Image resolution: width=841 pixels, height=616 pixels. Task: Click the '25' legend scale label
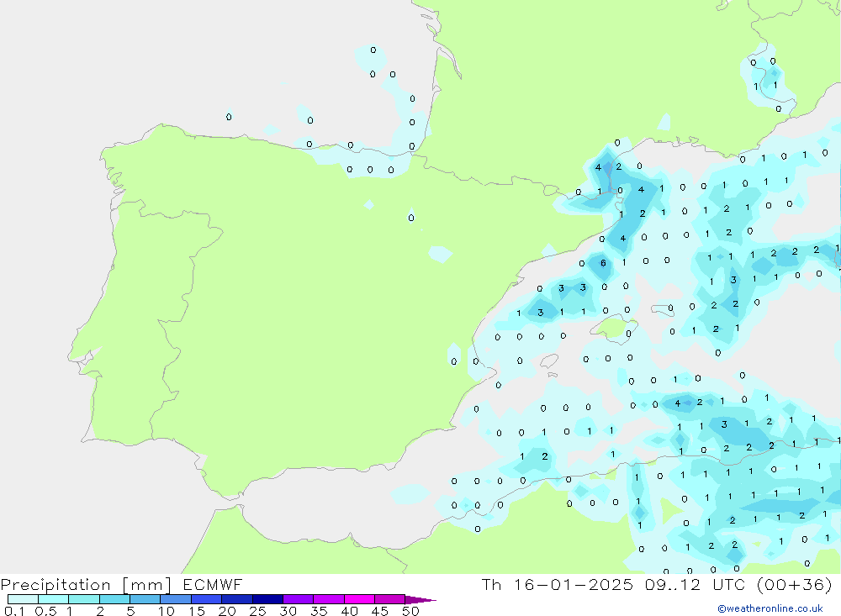(x=257, y=611)
